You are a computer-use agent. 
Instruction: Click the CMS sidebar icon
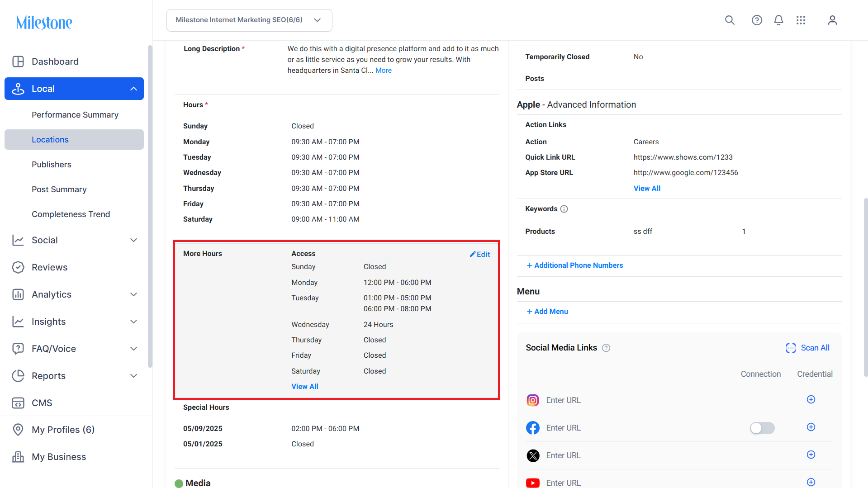(18, 403)
